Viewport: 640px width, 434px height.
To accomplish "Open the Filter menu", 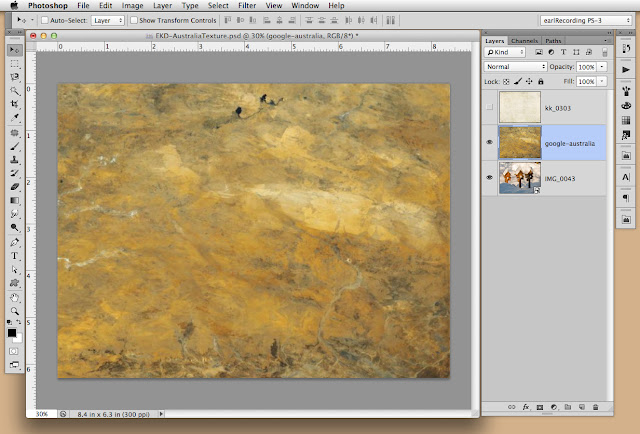I will [x=247, y=6].
